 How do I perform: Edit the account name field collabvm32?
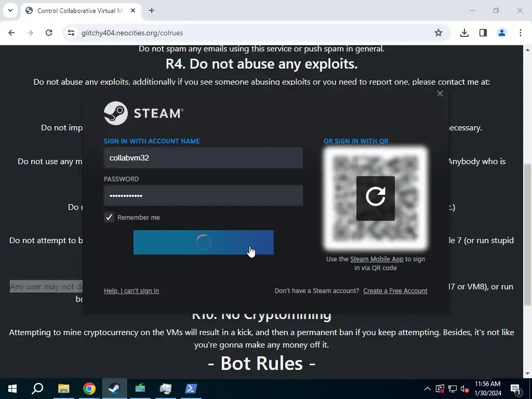coord(203,158)
